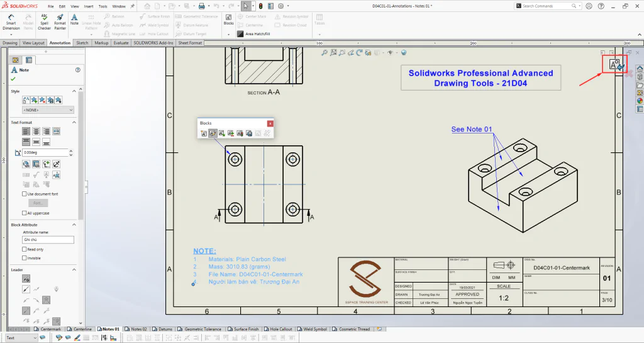Open Search Commands dropdown arrow
The image size is (644, 343).
579,6
